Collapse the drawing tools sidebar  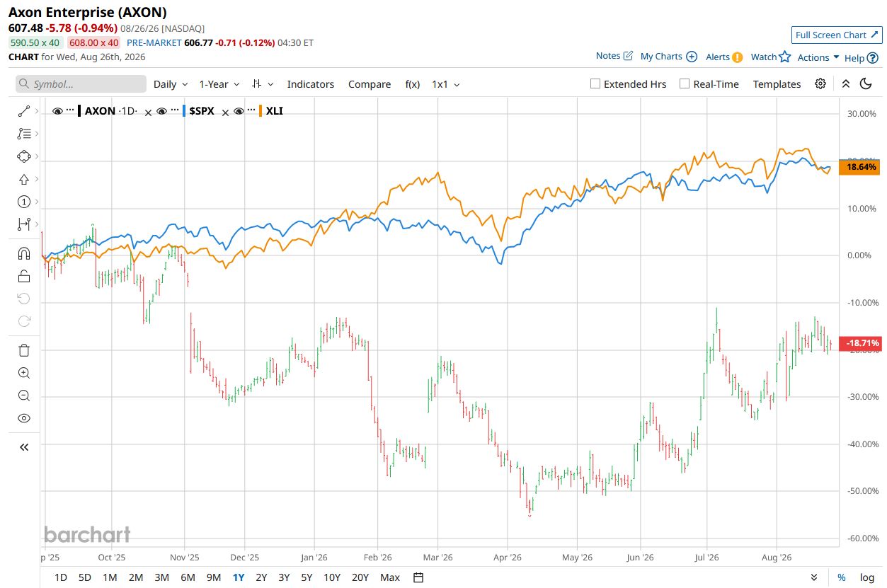(x=24, y=447)
